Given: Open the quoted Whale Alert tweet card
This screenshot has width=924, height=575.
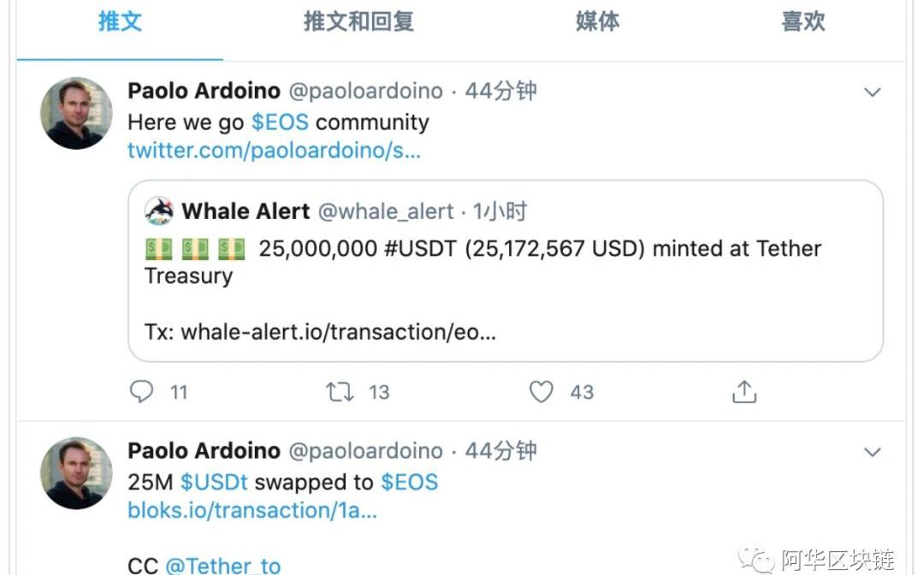Looking at the screenshot, I should point(506,271).
